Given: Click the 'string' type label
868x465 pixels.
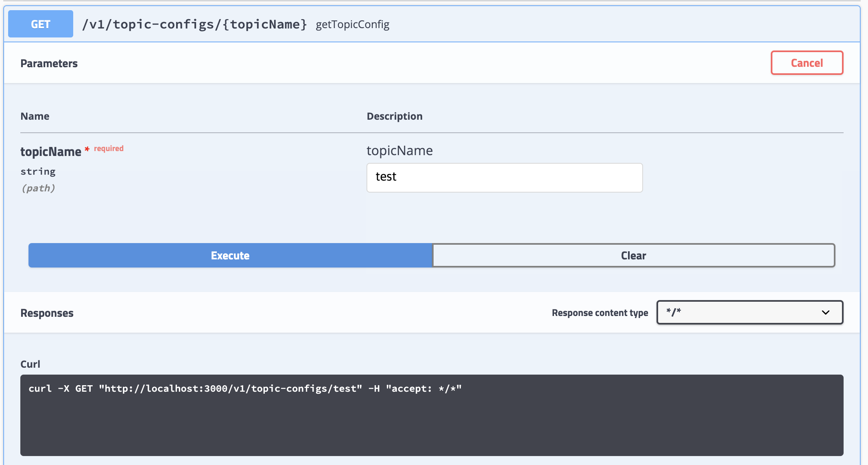Looking at the screenshot, I should click(38, 171).
